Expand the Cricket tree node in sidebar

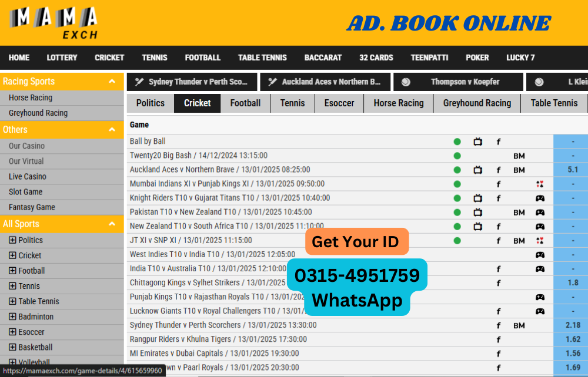click(12, 255)
